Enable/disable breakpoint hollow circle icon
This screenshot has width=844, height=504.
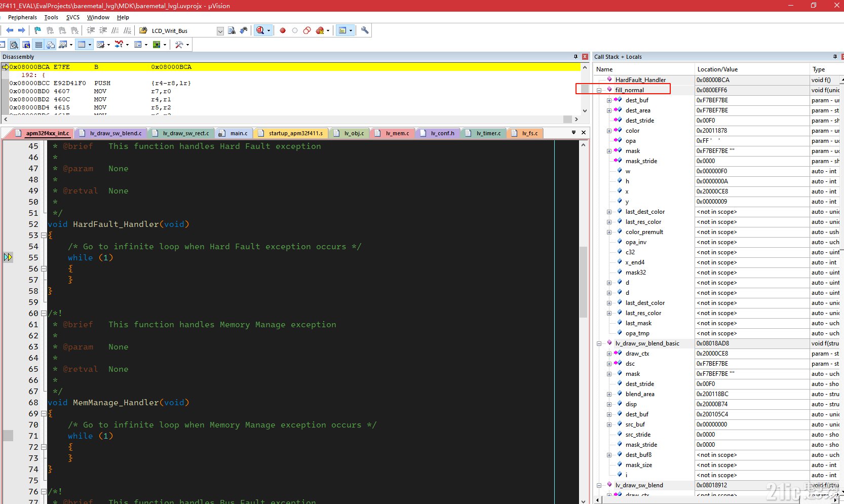(295, 30)
